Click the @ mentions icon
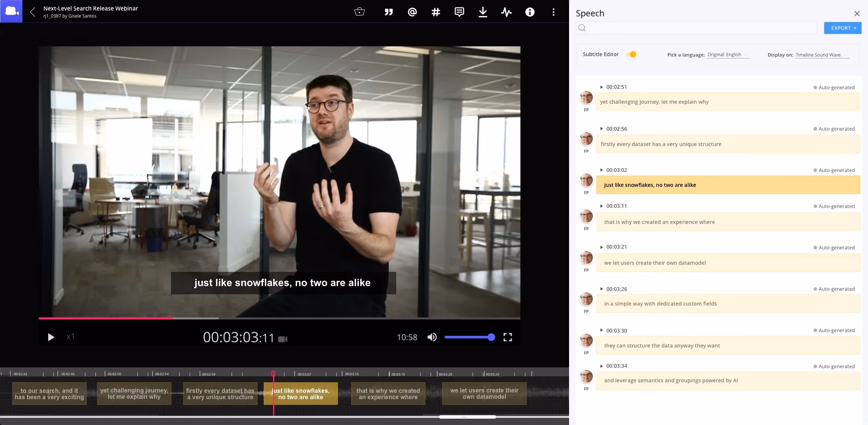 [x=412, y=12]
